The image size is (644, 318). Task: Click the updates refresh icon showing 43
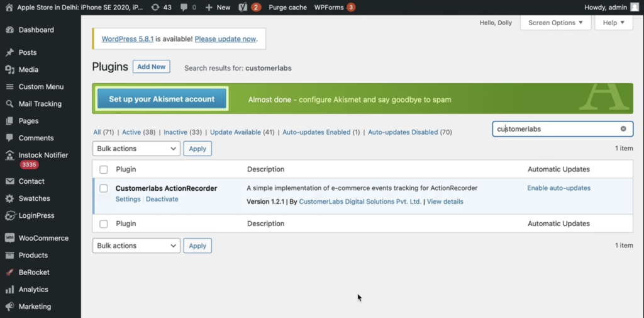click(x=155, y=8)
